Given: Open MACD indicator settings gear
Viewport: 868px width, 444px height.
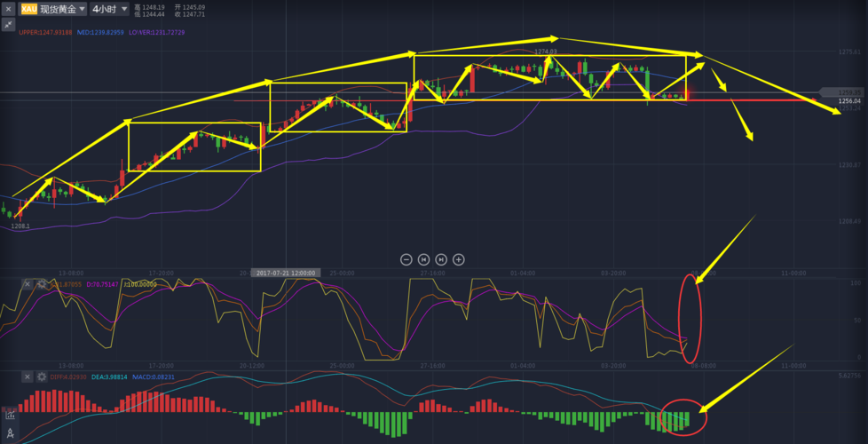Looking at the screenshot, I should tap(41, 377).
